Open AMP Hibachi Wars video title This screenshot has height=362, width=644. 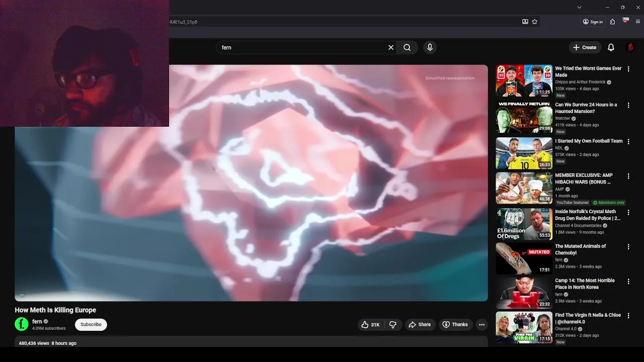click(584, 178)
